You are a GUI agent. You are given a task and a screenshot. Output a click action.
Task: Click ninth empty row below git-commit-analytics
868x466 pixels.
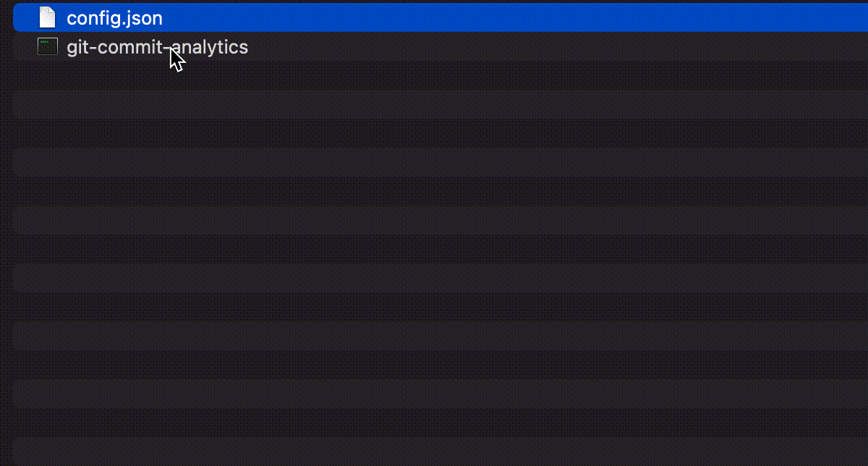point(441,308)
